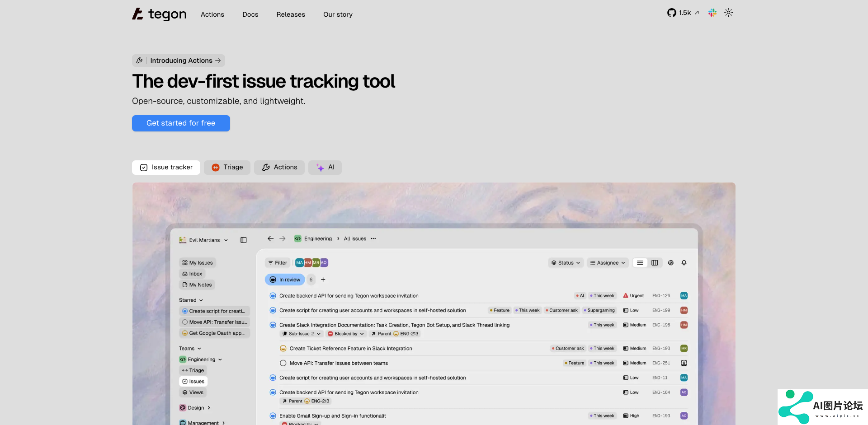Screen dimensions: 868x425
Task: Select the Issue tracker tab
Action: pos(166,168)
